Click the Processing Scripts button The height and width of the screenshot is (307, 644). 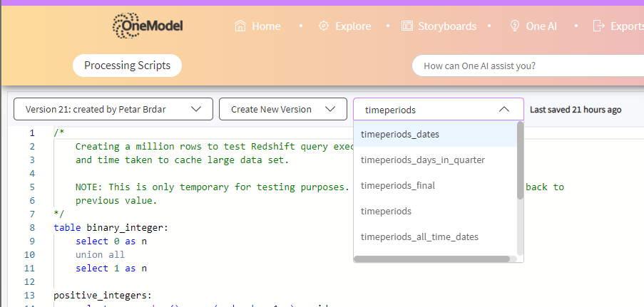pos(127,66)
